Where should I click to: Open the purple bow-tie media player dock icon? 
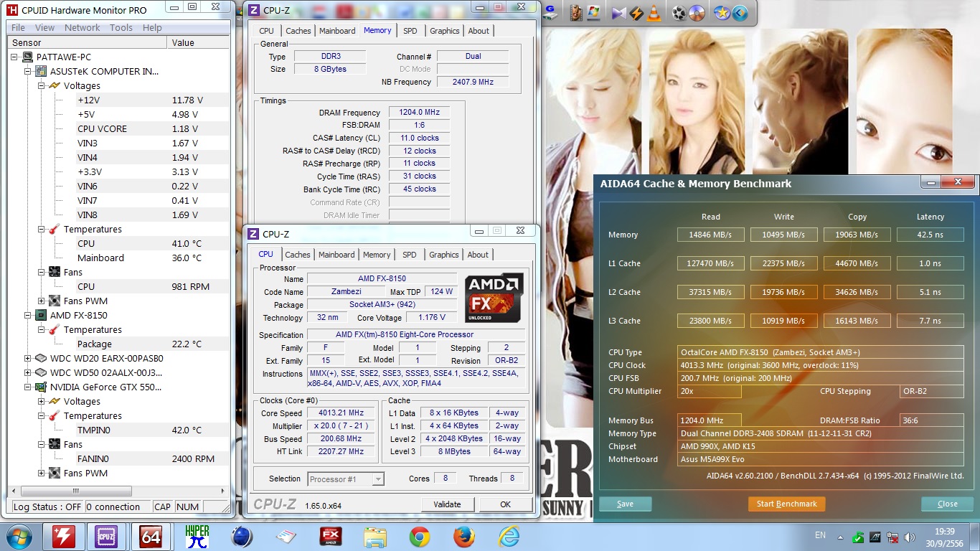(618, 14)
